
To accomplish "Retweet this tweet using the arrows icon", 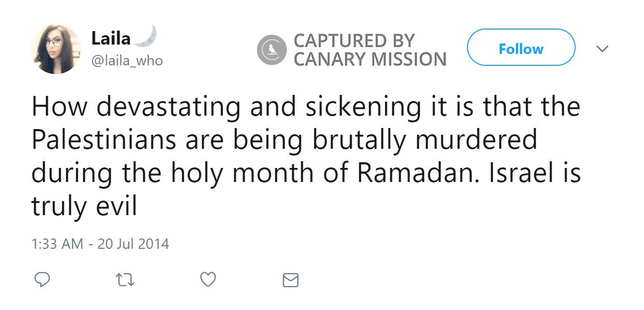I will click(x=124, y=280).
